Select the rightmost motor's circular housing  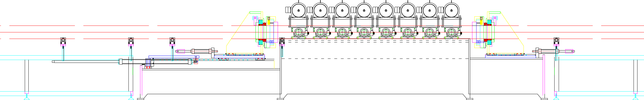[x=452, y=11]
